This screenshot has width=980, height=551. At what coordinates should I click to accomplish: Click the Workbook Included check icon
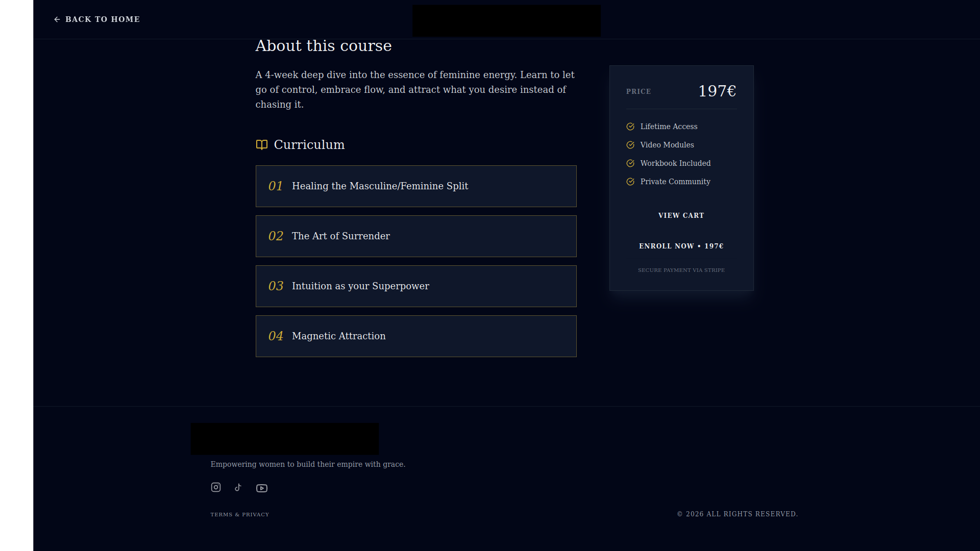coord(630,163)
